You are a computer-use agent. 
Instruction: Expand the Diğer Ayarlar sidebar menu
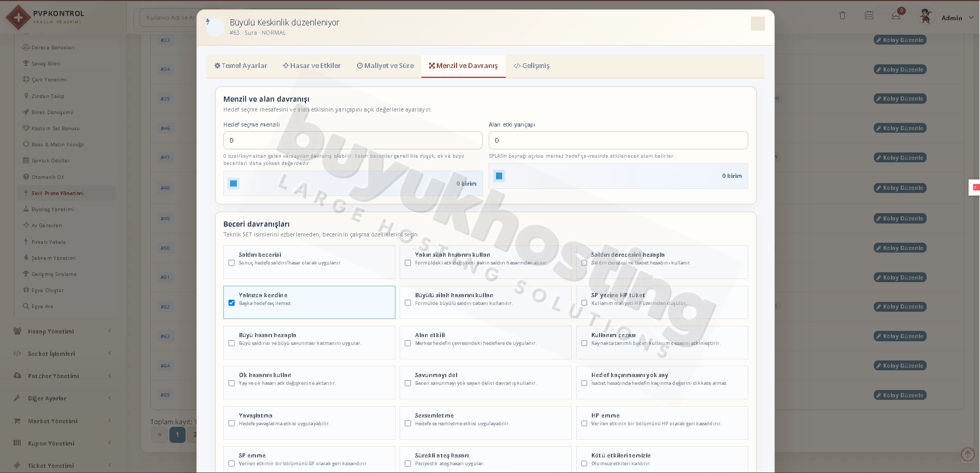[x=62, y=398]
